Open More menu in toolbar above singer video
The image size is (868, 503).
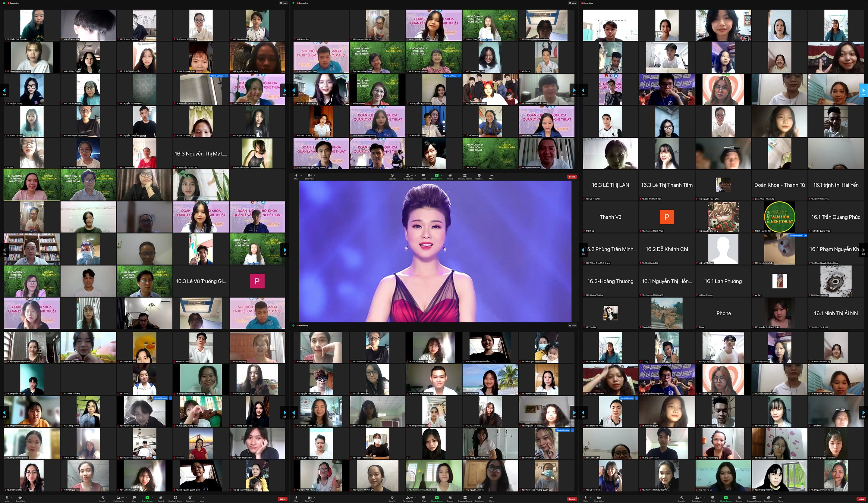491,176
